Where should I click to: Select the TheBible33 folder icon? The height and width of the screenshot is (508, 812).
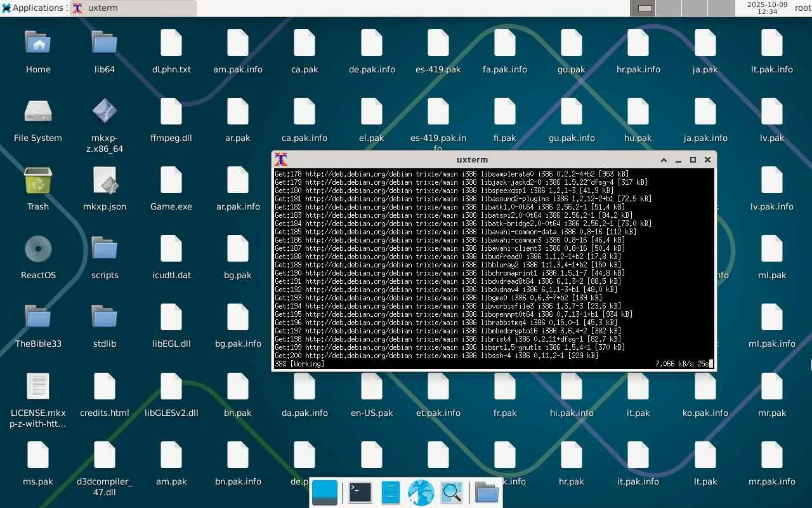point(38,317)
